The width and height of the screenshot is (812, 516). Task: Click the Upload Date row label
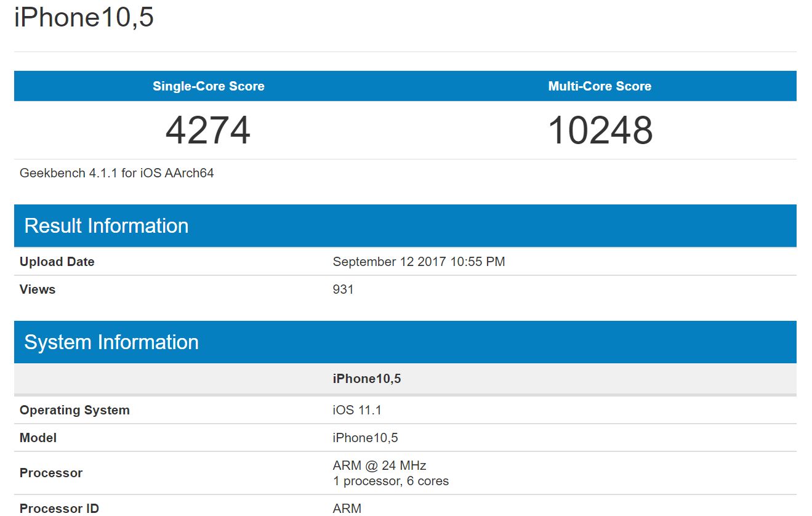[57, 262]
